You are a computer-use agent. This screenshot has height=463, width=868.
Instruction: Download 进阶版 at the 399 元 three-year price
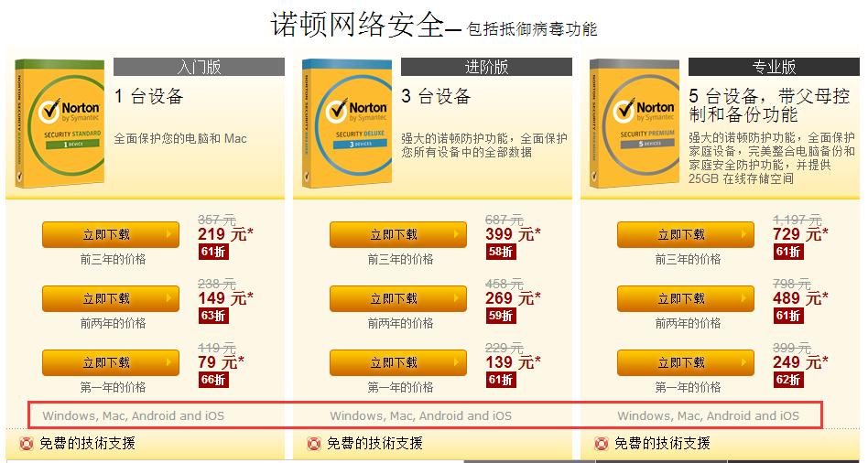pyautogui.click(x=398, y=234)
